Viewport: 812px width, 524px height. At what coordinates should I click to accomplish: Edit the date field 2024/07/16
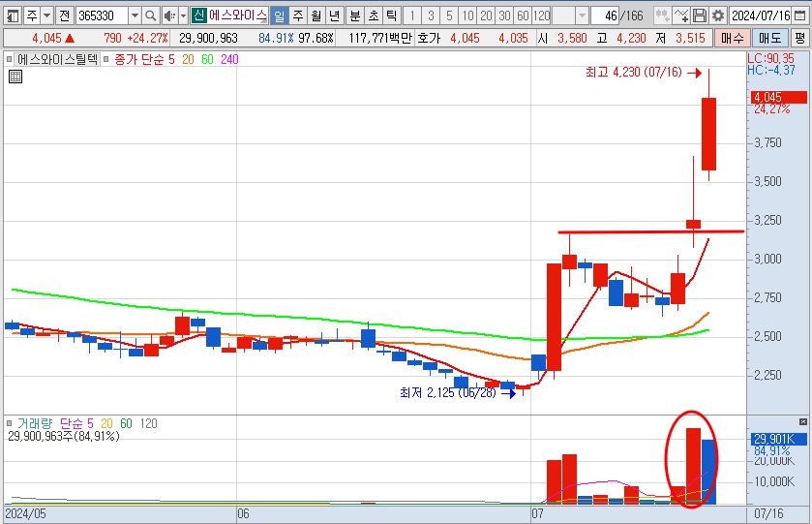click(760, 16)
